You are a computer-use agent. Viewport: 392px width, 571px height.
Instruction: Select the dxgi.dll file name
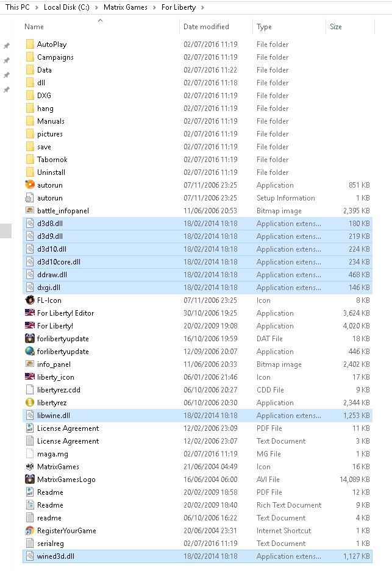tap(49, 287)
